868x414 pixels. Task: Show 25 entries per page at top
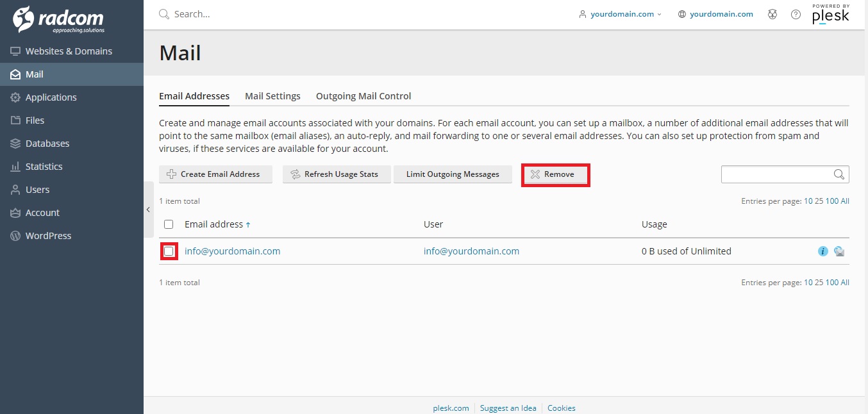[x=819, y=201]
